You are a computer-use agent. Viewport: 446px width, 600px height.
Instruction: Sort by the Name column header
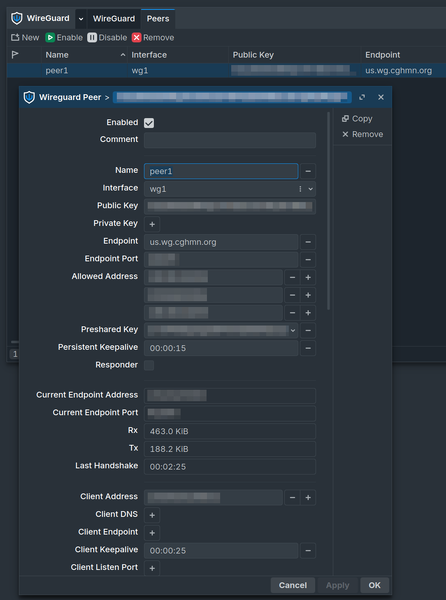(x=84, y=55)
